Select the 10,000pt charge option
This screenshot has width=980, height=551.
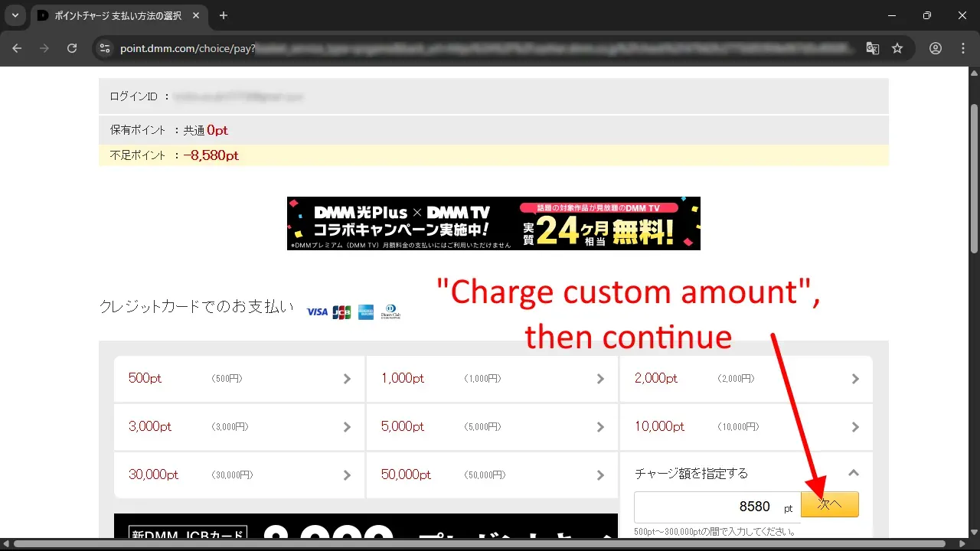[746, 426]
